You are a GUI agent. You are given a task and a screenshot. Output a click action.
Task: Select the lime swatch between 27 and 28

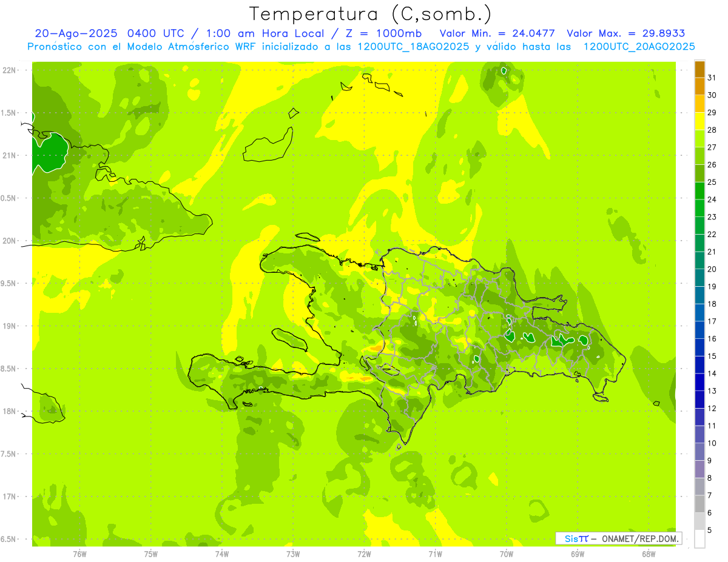click(699, 139)
